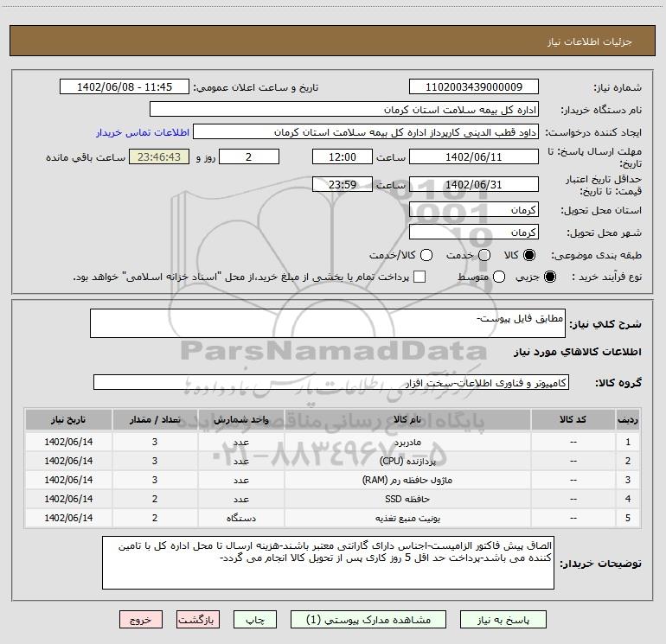666x644 pixels.
Task: Click the ردیف column header
Action: point(628,419)
